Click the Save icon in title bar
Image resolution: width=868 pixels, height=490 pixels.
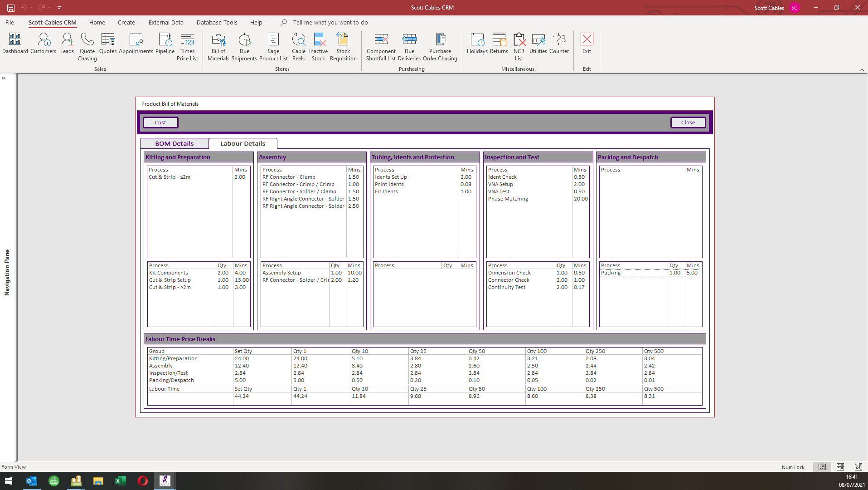(x=10, y=8)
